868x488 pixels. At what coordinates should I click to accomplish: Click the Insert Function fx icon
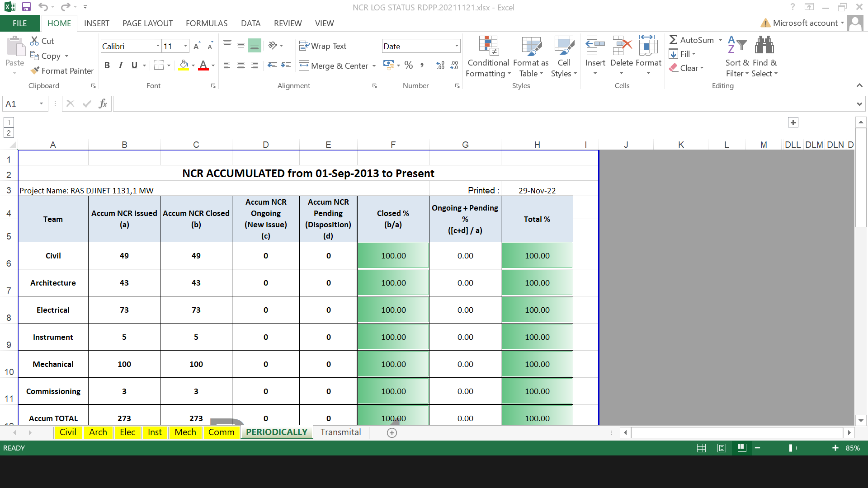(x=103, y=104)
